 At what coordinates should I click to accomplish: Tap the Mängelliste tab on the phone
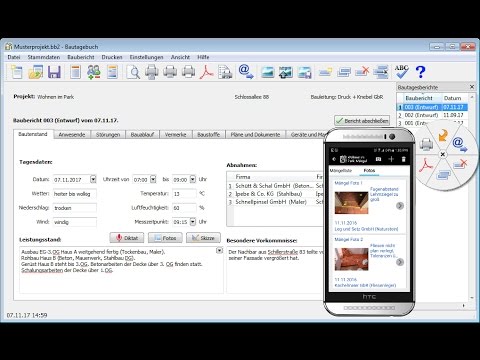(x=341, y=170)
